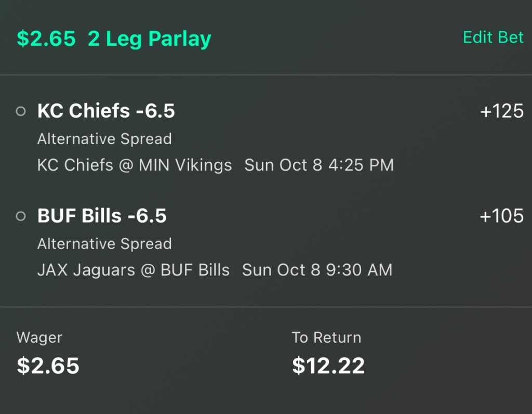Open the KC Chiefs -6.5 selection

pyautogui.click(x=106, y=111)
